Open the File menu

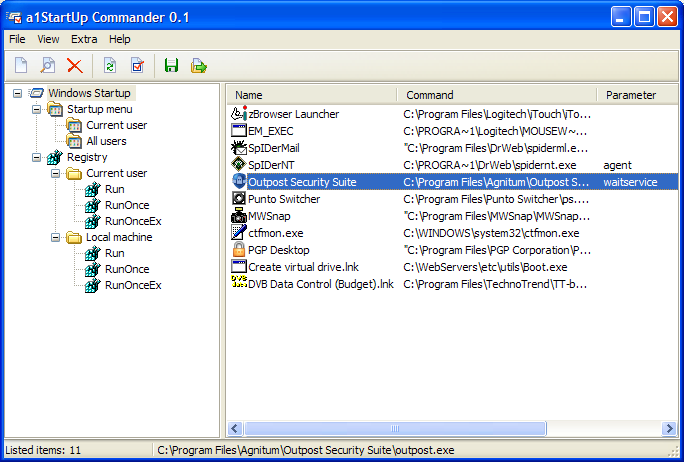coord(17,39)
